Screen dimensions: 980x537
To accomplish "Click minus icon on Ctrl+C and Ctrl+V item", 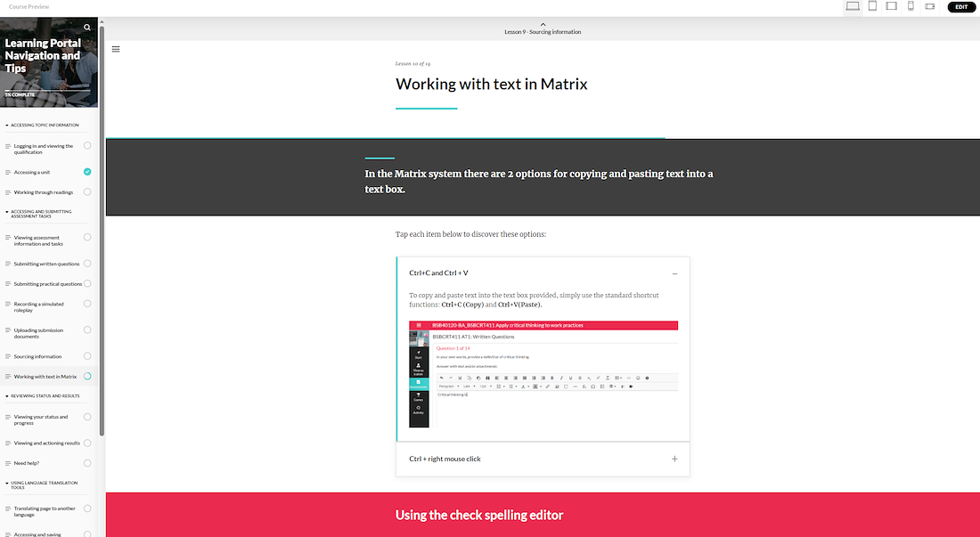I will (x=674, y=273).
